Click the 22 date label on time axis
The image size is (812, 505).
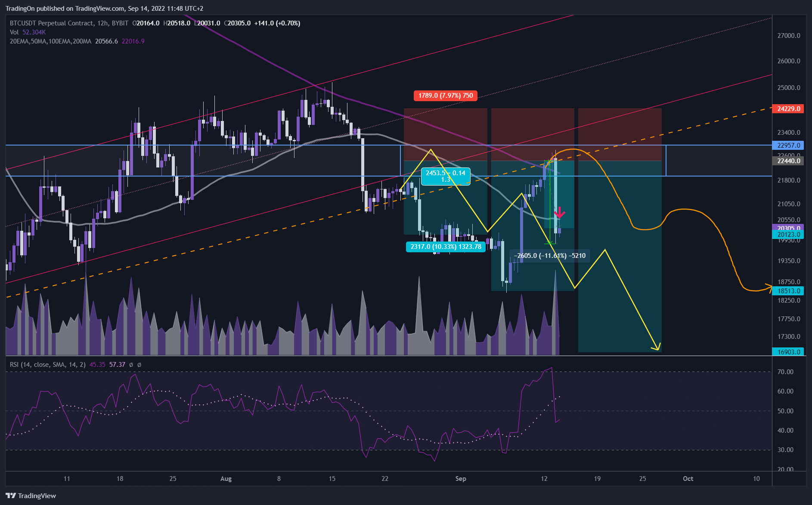385,479
